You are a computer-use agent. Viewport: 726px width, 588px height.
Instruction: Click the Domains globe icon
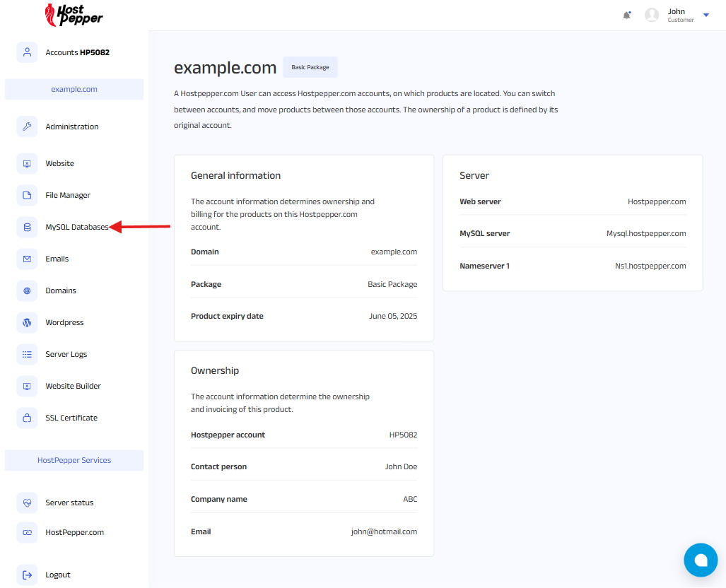(x=27, y=290)
